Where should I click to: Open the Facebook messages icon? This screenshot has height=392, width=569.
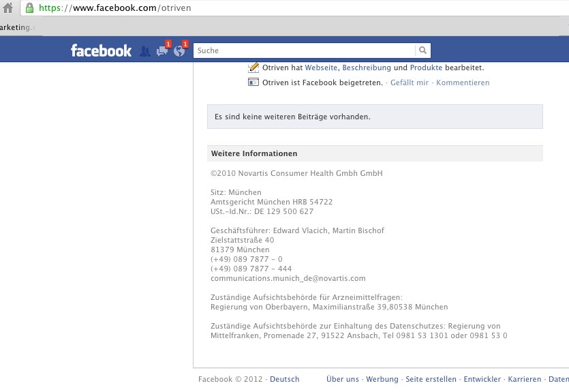[x=162, y=51]
